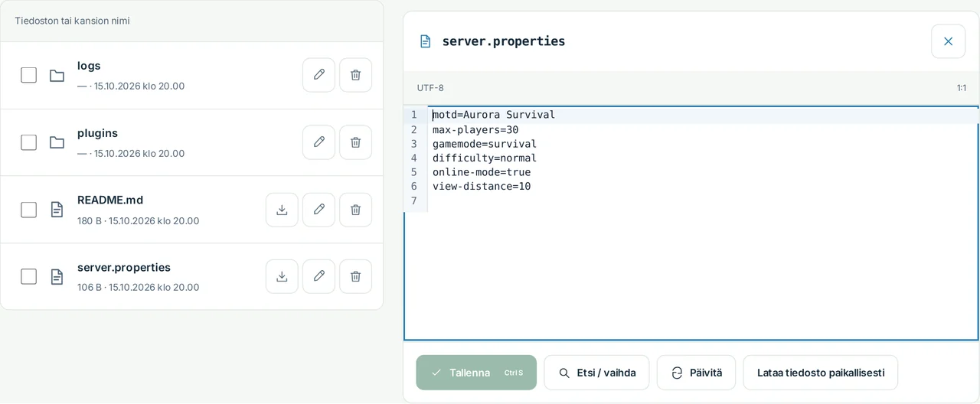Image resolution: width=980 pixels, height=404 pixels.
Task: Click the logs folder name
Action: [x=89, y=66]
